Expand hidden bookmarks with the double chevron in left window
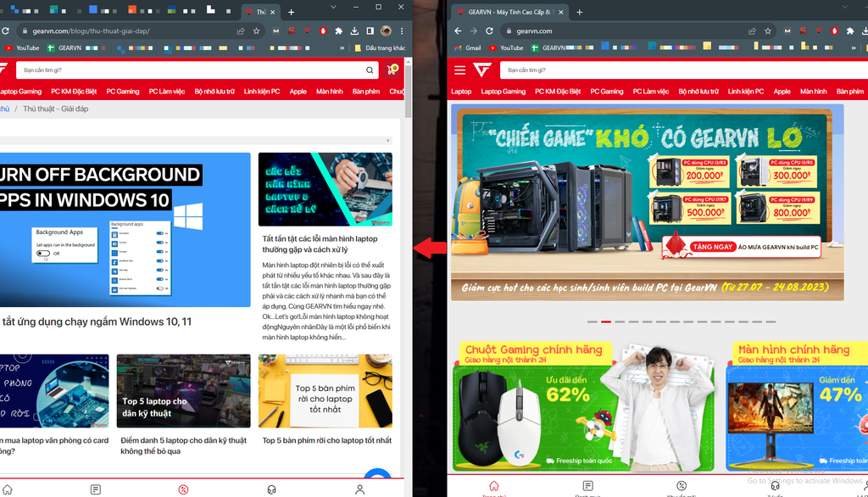This screenshot has height=497, width=868. pos(342,48)
